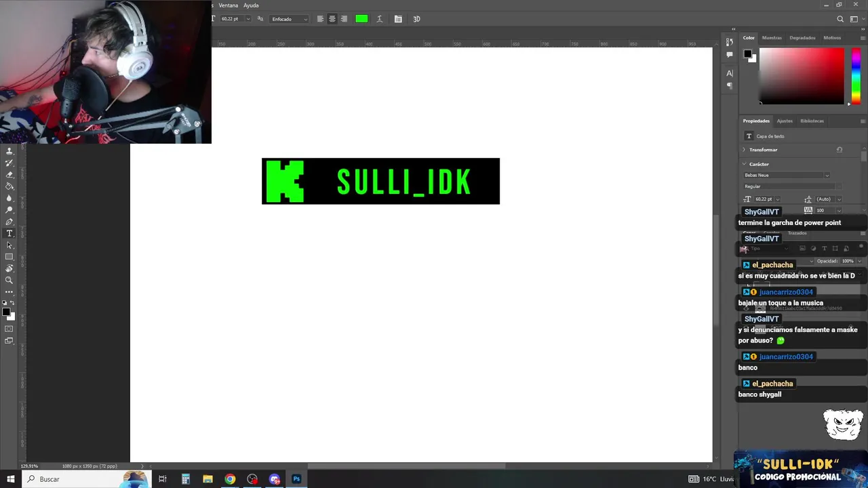Screen dimensions: 868x488
Task: Open the tracking value 100 dropdown
Action: (x=839, y=210)
